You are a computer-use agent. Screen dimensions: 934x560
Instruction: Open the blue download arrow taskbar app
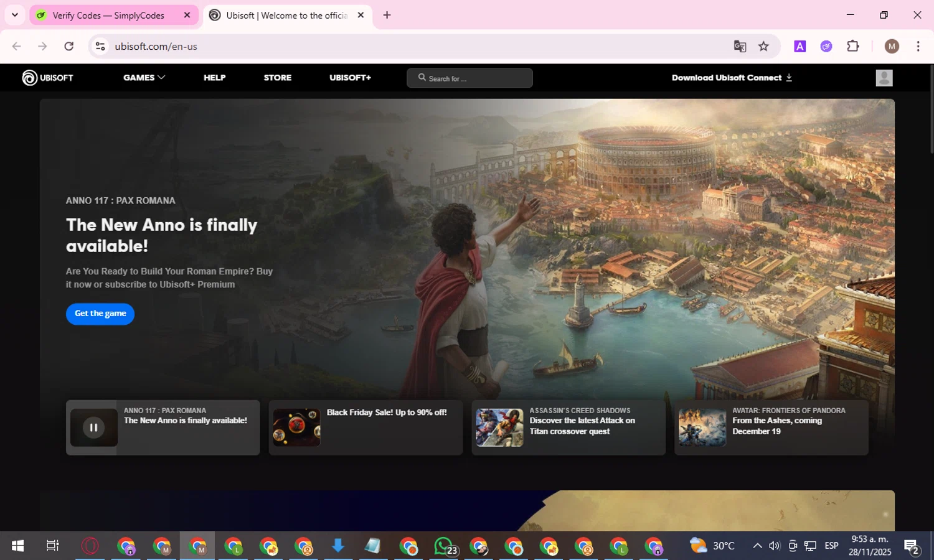pyautogui.click(x=338, y=546)
